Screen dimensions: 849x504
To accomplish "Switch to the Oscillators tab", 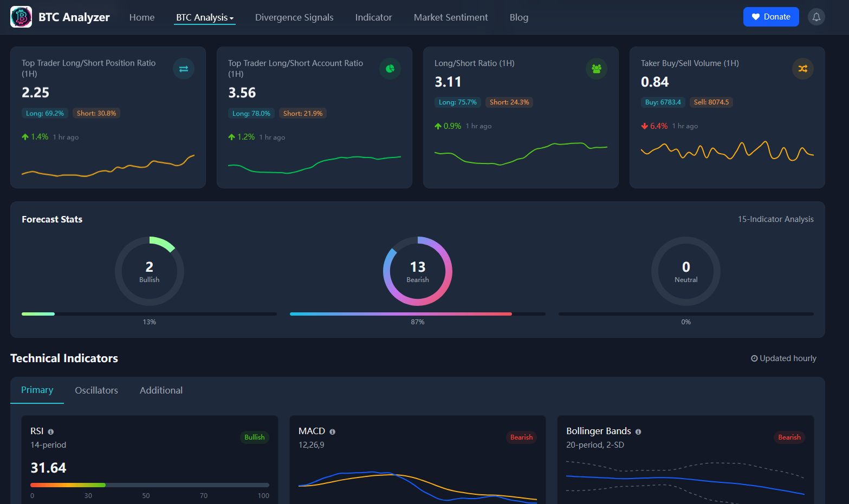I will click(96, 390).
